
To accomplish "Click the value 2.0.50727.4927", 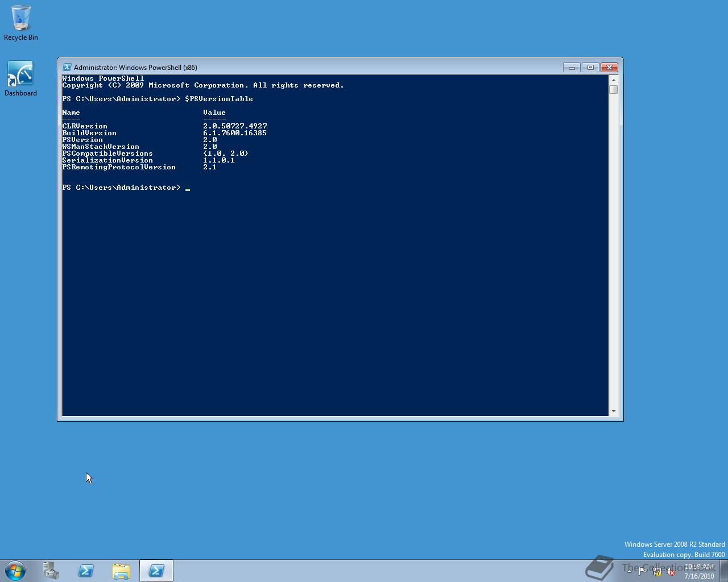I will [x=235, y=126].
